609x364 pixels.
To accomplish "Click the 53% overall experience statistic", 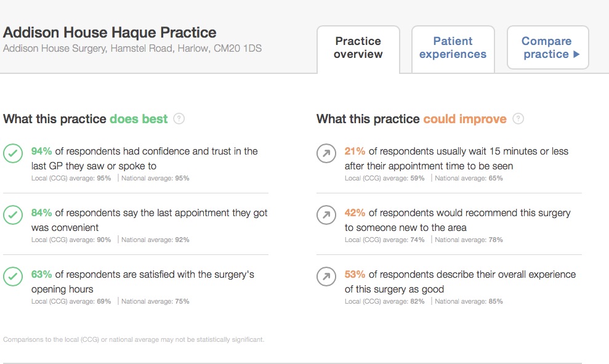I will click(460, 281).
